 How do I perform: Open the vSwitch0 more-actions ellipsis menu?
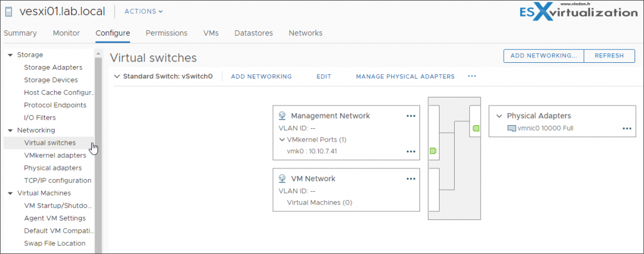pos(472,76)
